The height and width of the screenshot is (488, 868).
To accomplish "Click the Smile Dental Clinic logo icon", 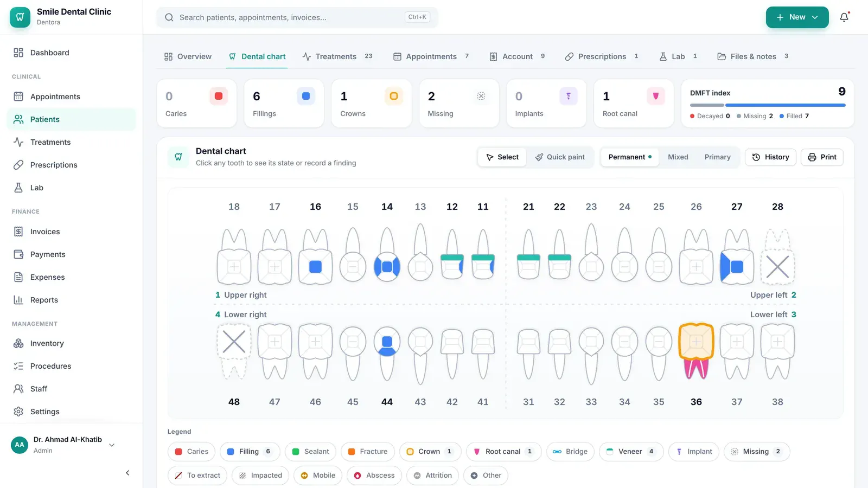I will click(x=20, y=17).
